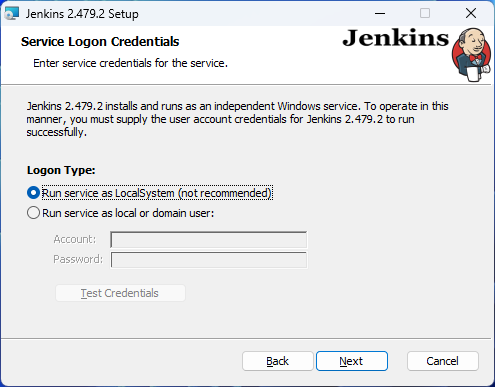Go Back to the previous setup step
495x387 pixels.
click(278, 361)
